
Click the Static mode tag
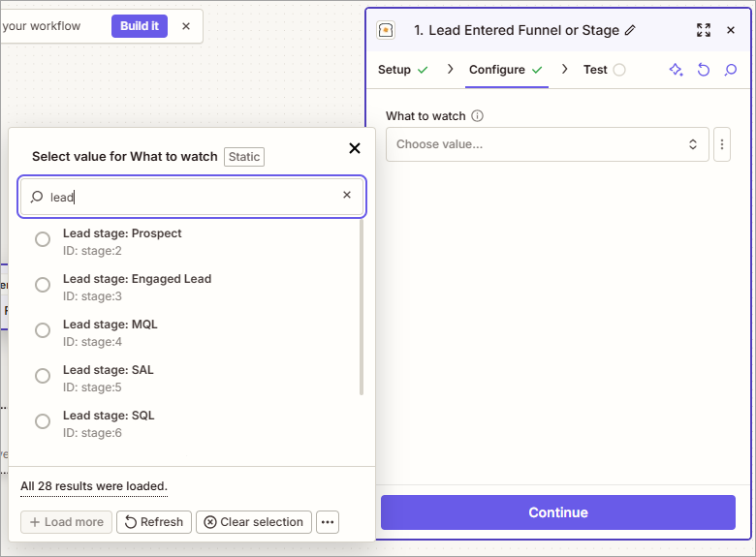point(244,157)
